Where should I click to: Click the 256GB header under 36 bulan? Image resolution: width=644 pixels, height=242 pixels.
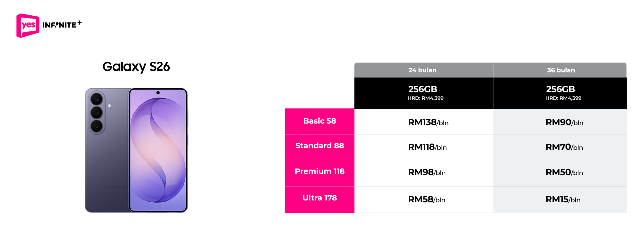561,93
